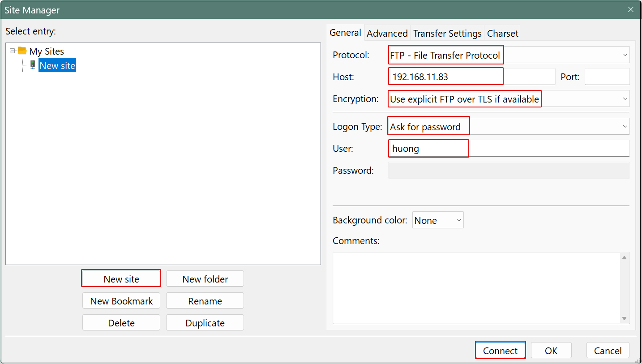Open the Background color dropdown
Viewport: 642px width, 364px height.
(438, 220)
